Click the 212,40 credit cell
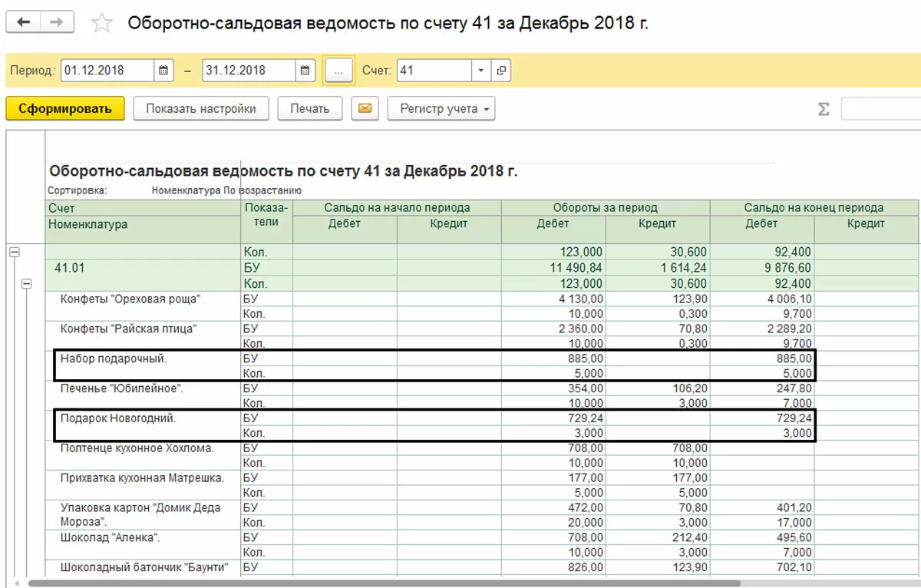 [x=658, y=537]
